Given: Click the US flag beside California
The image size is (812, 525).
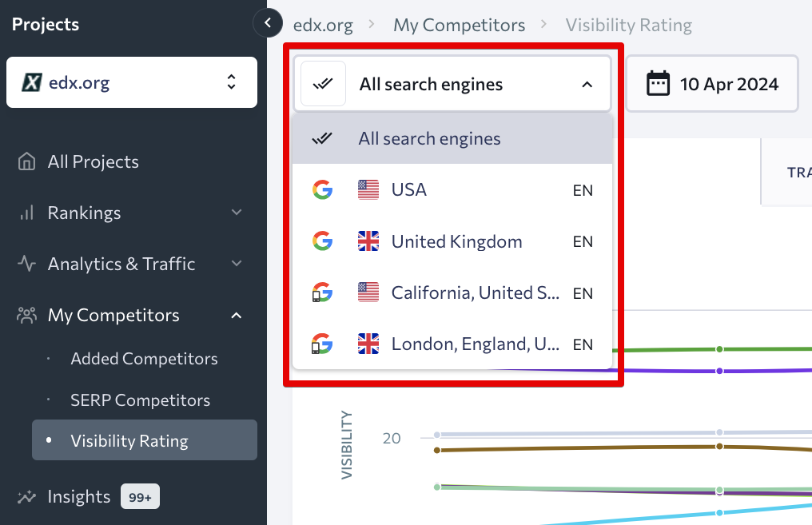Looking at the screenshot, I should click(368, 292).
